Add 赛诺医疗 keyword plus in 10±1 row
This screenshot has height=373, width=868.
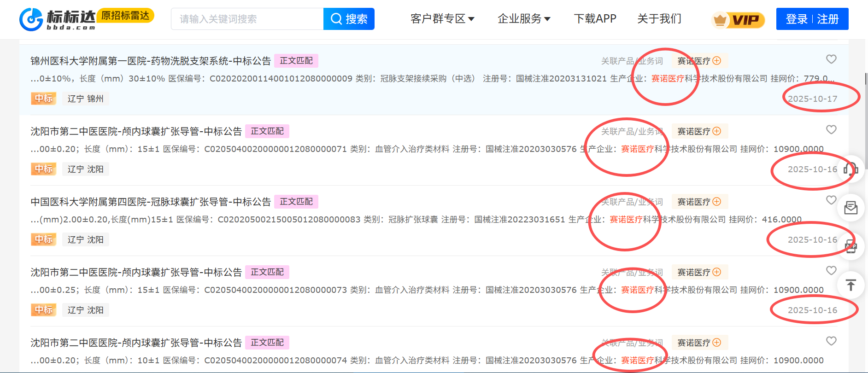pyautogui.click(x=717, y=342)
